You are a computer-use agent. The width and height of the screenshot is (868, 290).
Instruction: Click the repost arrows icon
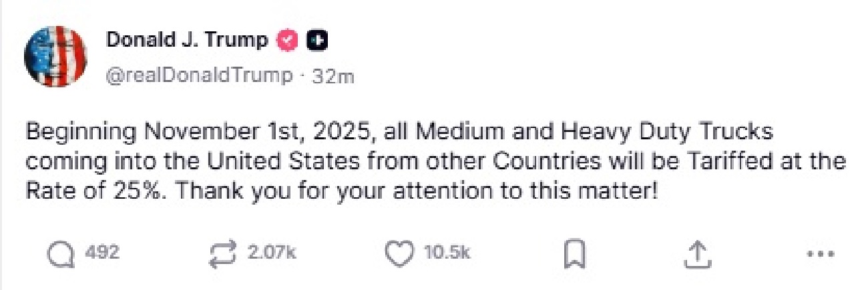(x=223, y=254)
